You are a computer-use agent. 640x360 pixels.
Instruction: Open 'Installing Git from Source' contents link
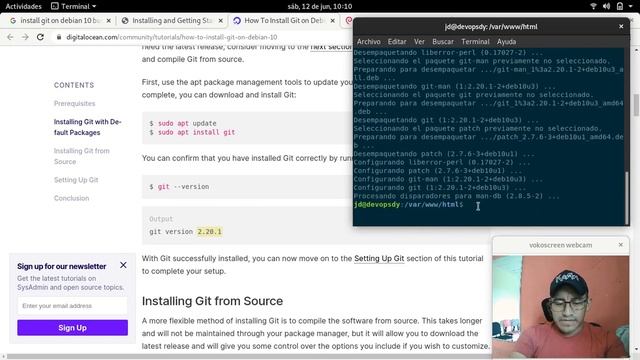82,156
